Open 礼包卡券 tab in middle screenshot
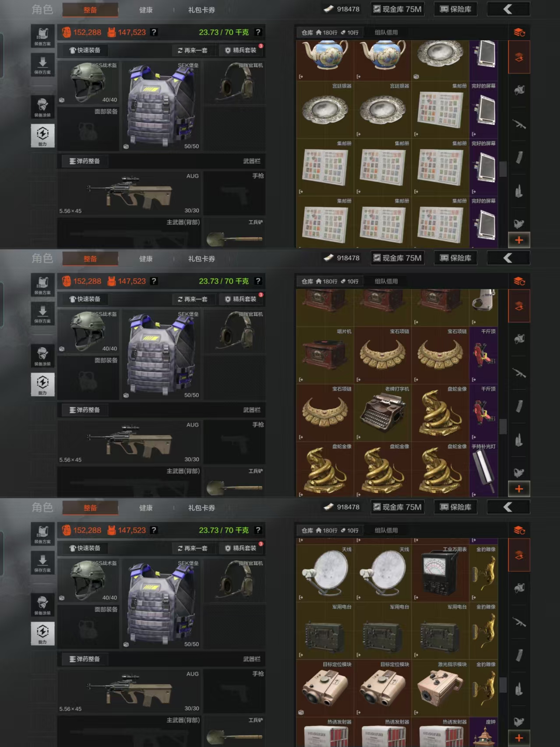Image resolution: width=560 pixels, height=747 pixels. (x=201, y=259)
